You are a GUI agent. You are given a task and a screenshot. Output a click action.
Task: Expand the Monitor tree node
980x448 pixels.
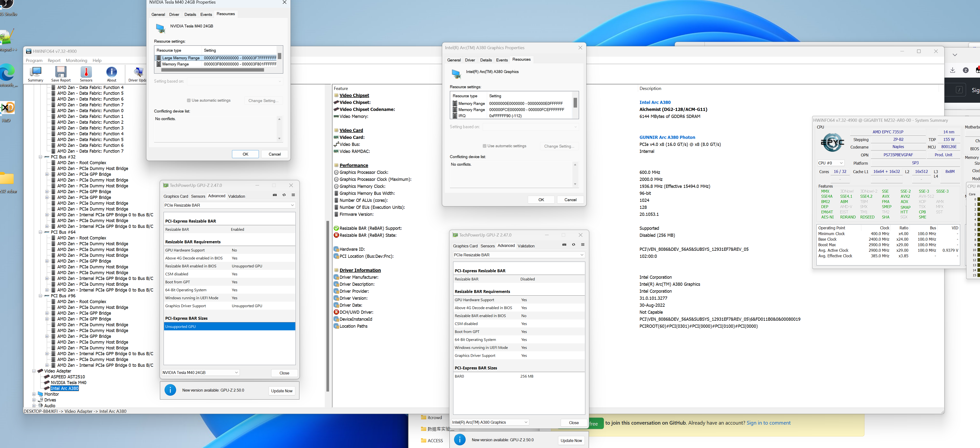point(34,394)
